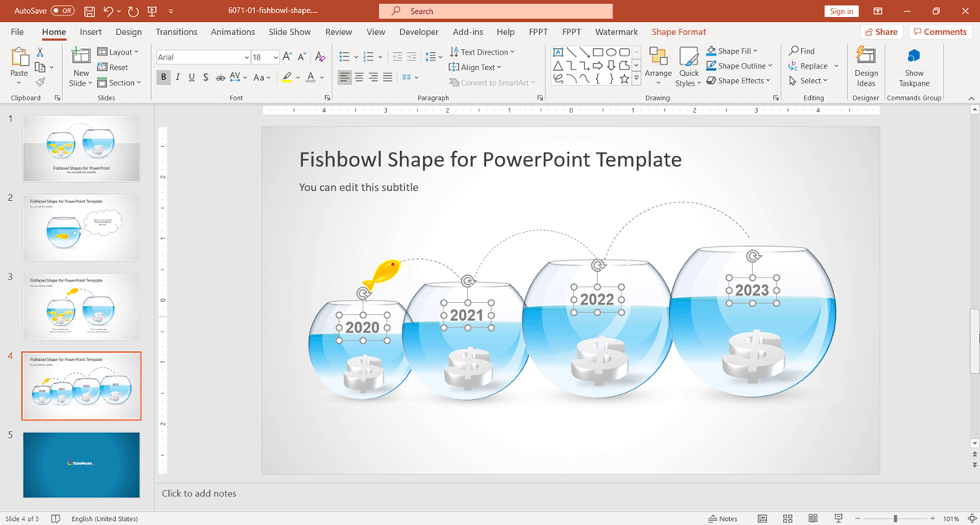The width and height of the screenshot is (980, 525).
Task: Switch to the Transitions tab
Action: [176, 32]
